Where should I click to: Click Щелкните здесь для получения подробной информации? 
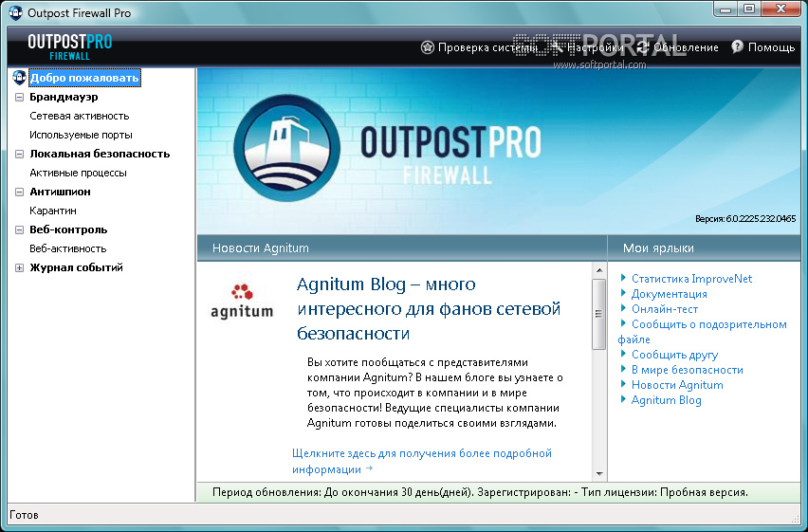pos(421,462)
